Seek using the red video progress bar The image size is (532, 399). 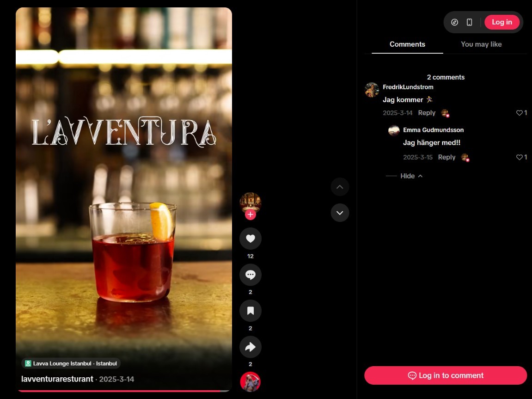coord(124,391)
